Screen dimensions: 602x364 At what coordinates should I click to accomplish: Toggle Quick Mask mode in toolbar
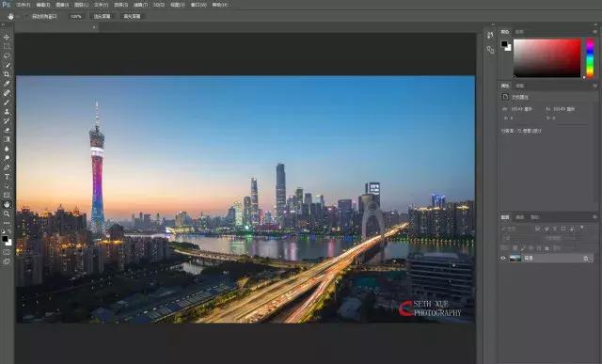(x=7, y=252)
